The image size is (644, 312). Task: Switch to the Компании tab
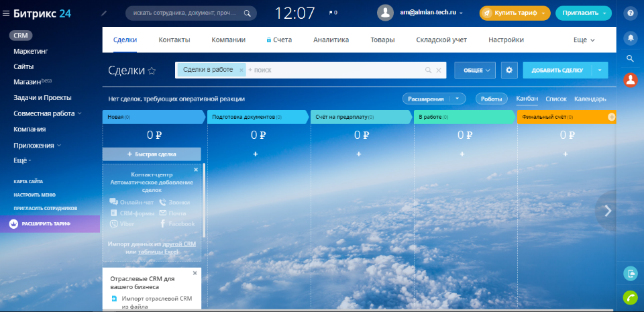(228, 40)
